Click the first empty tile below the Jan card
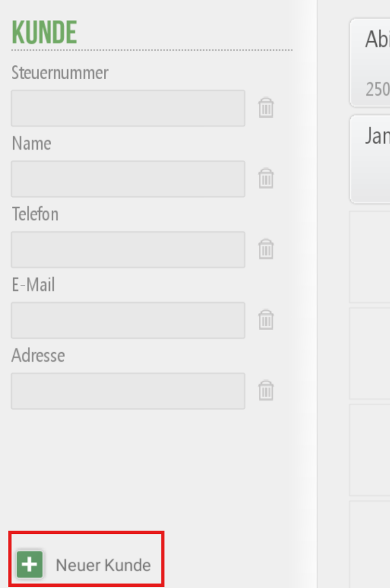Image resolution: width=390 pixels, height=588 pixels. click(x=370, y=257)
